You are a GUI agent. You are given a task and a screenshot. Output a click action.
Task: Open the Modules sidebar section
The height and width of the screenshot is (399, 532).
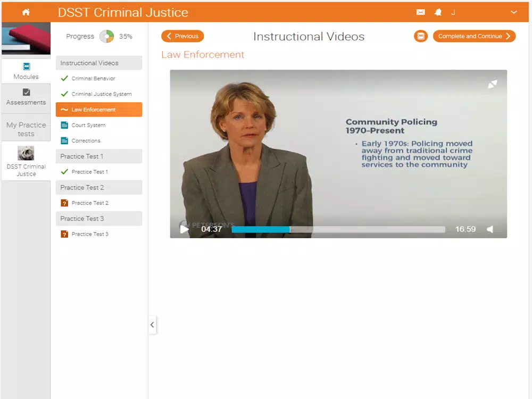pos(26,71)
